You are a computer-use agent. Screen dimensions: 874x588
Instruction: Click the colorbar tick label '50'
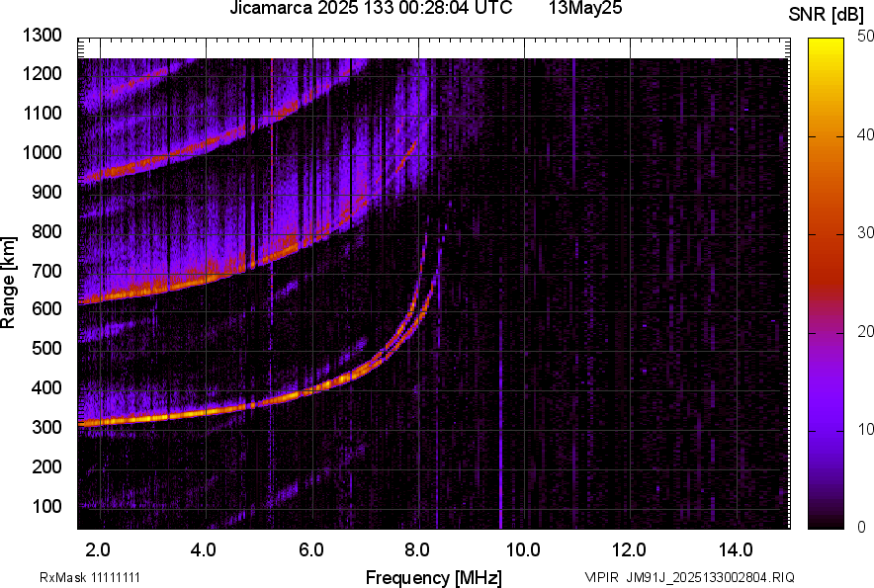pyautogui.click(x=865, y=37)
